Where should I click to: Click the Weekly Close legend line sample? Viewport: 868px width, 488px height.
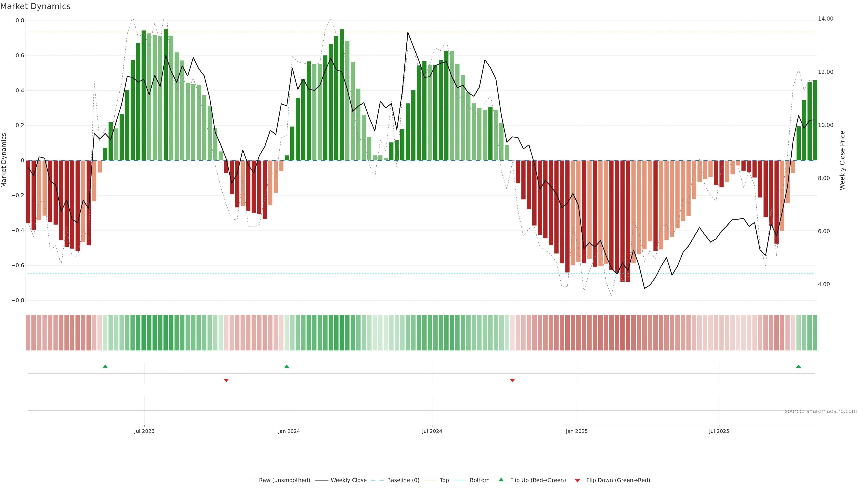pyautogui.click(x=321, y=480)
